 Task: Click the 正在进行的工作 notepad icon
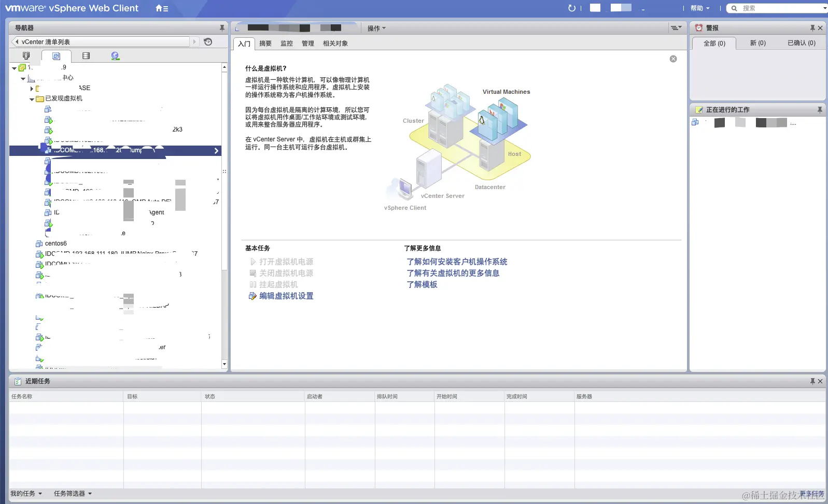coord(699,110)
